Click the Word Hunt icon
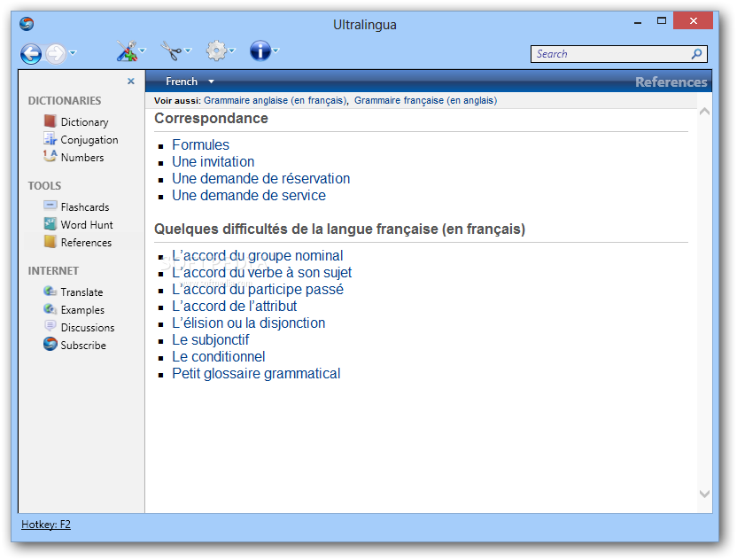The width and height of the screenshot is (737, 560). click(50, 223)
